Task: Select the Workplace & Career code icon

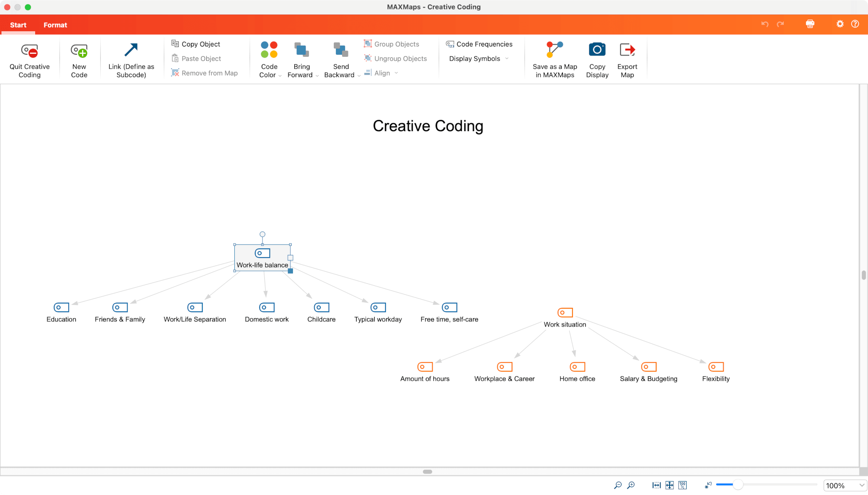Action: 504,367
